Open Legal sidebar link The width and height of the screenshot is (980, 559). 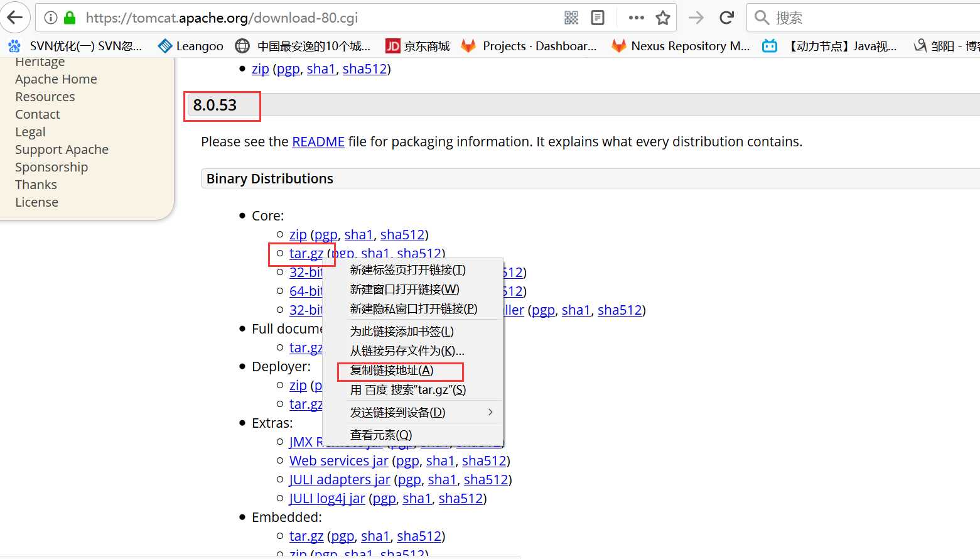30,132
